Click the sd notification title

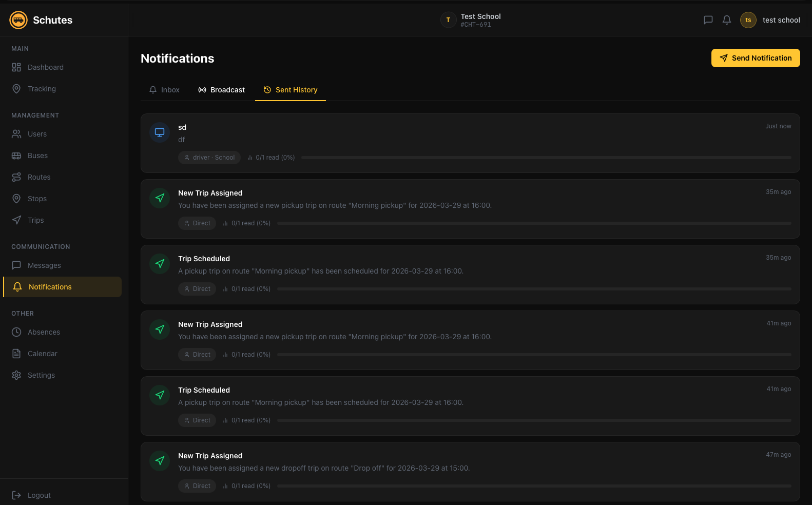click(182, 127)
